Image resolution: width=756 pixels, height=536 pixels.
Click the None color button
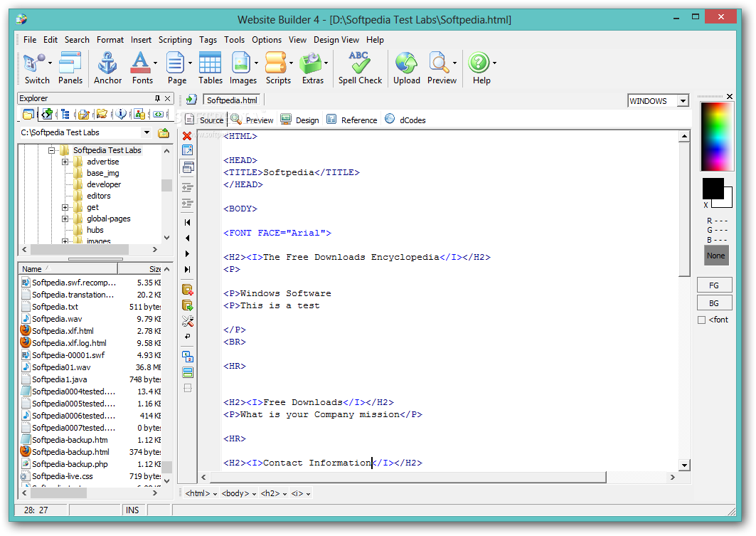point(715,256)
